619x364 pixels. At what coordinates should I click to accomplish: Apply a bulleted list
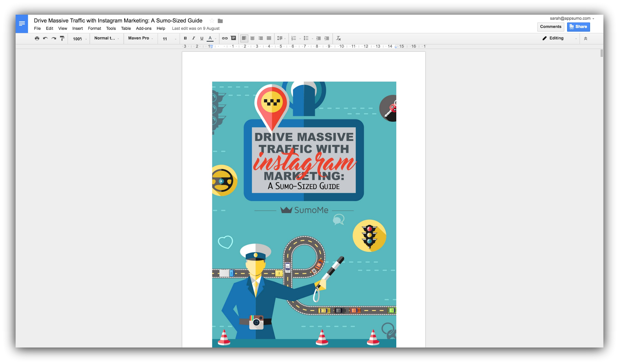click(306, 38)
